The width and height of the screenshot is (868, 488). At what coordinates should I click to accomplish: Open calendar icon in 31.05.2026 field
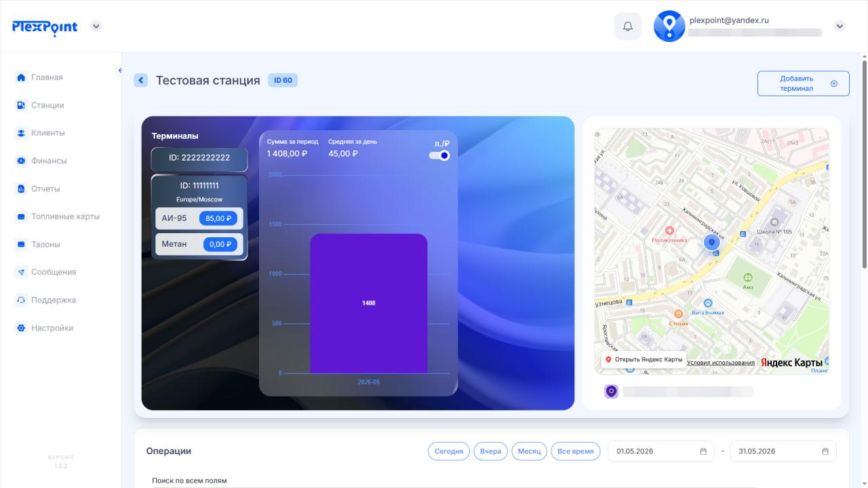click(825, 451)
